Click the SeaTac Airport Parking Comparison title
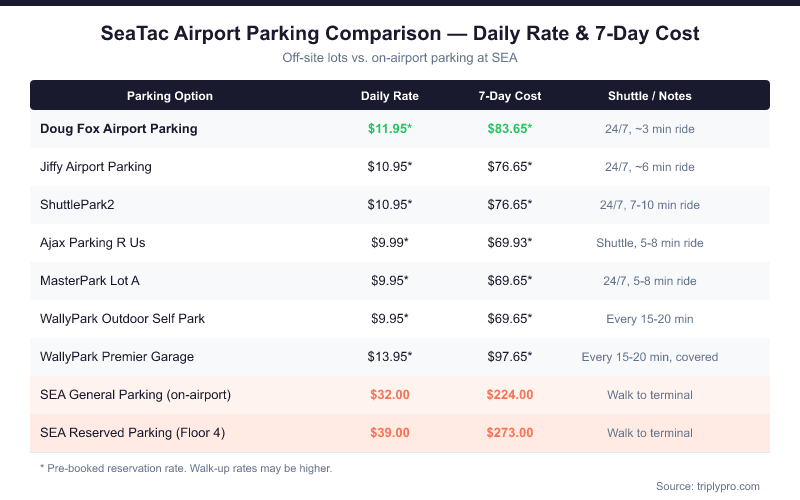 pyautogui.click(x=400, y=34)
